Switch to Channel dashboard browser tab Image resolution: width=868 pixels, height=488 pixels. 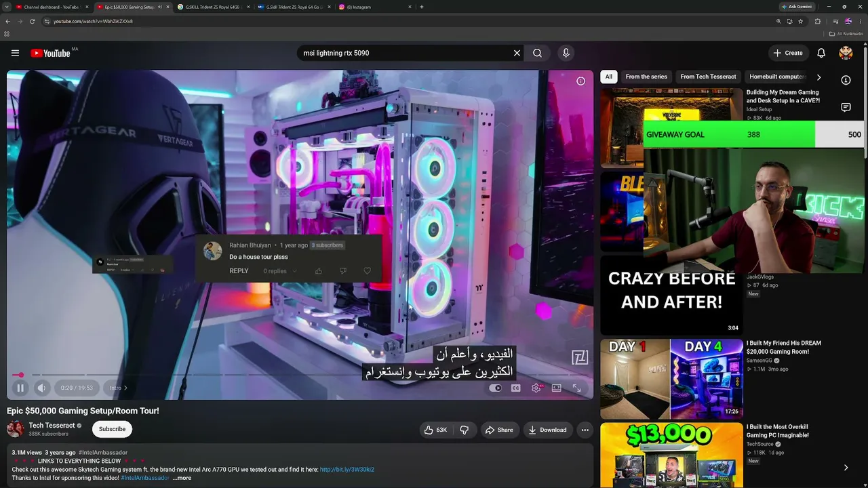(x=52, y=7)
